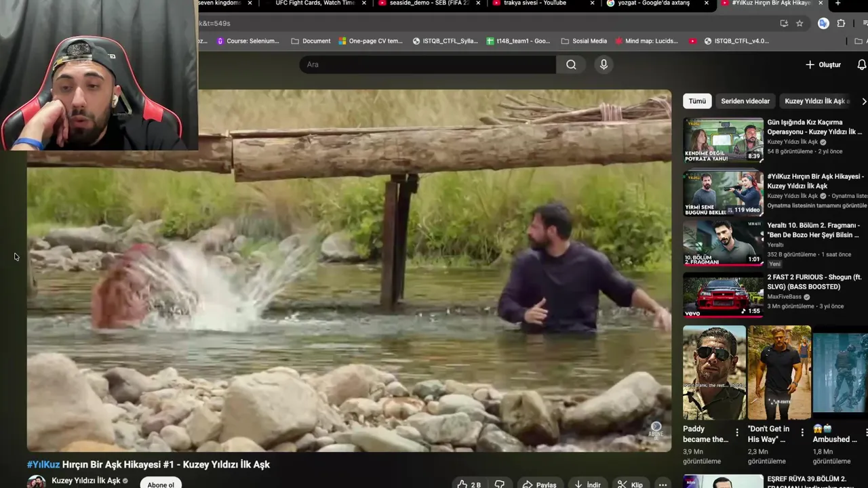Bookmark this page with star icon
This screenshot has height=488, width=868.
pos(800,23)
